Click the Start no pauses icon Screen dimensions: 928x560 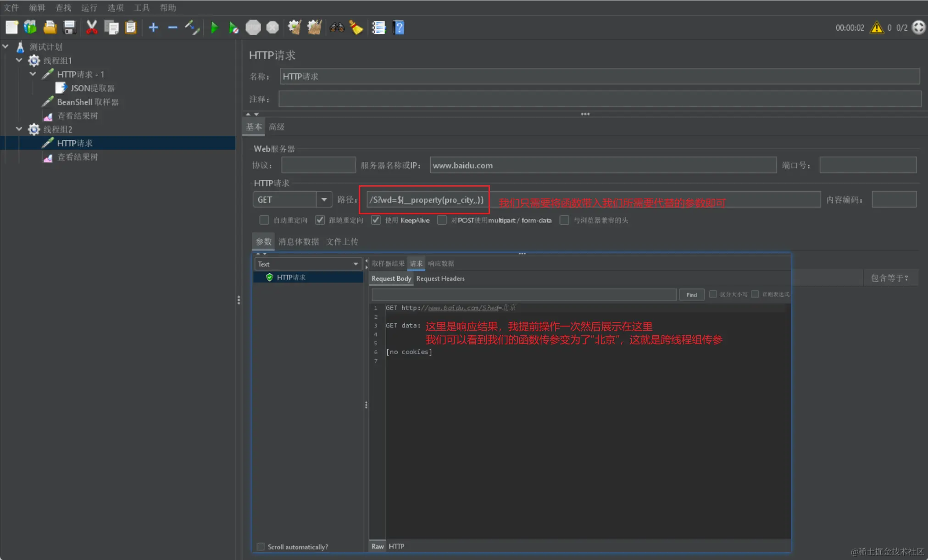[x=233, y=28]
